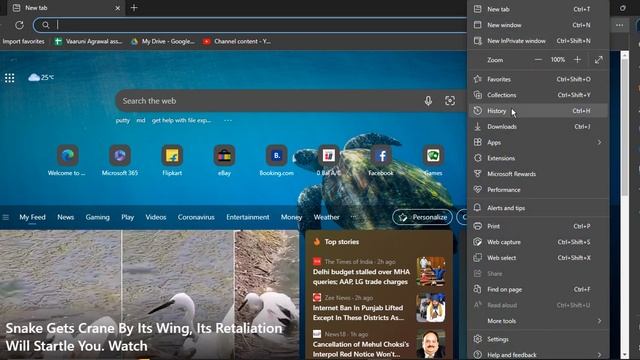Image resolution: width=640 pixels, height=360 pixels.
Task: Open the Facebook shortcut tile
Action: pyautogui.click(x=381, y=160)
